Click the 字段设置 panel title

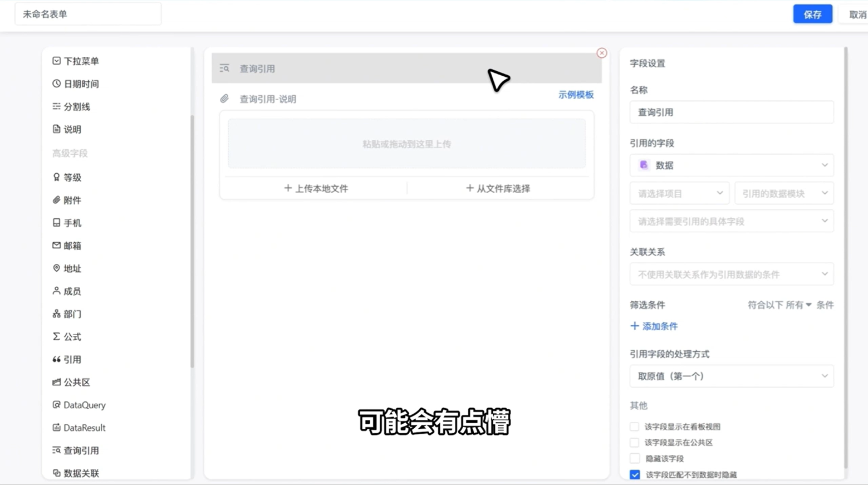tap(648, 63)
